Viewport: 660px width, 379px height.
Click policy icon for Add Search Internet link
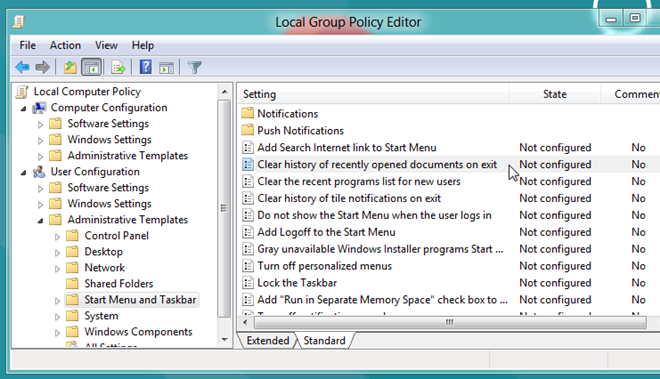pyautogui.click(x=248, y=147)
